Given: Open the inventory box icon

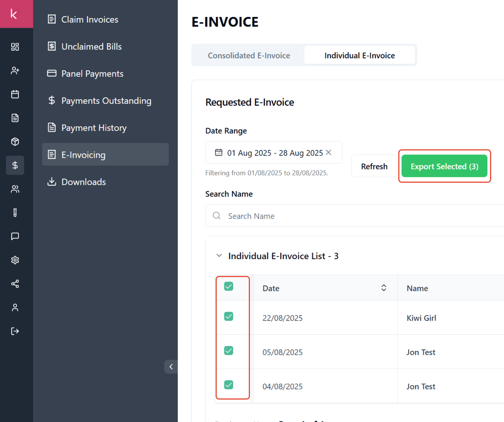Looking at the screenshot, I should coord(15,142).
